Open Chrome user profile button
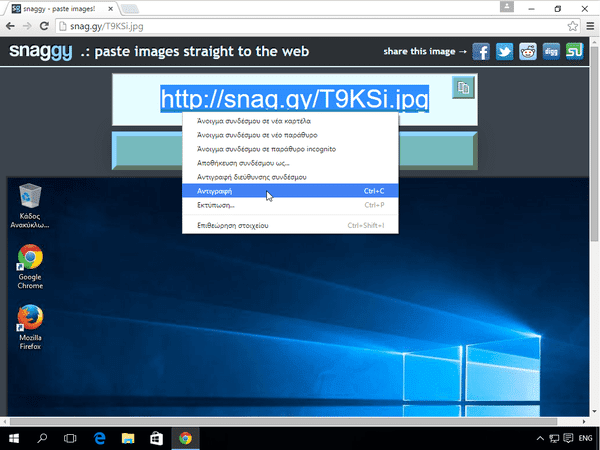This screenshot has width=600, height=450. 507,7
